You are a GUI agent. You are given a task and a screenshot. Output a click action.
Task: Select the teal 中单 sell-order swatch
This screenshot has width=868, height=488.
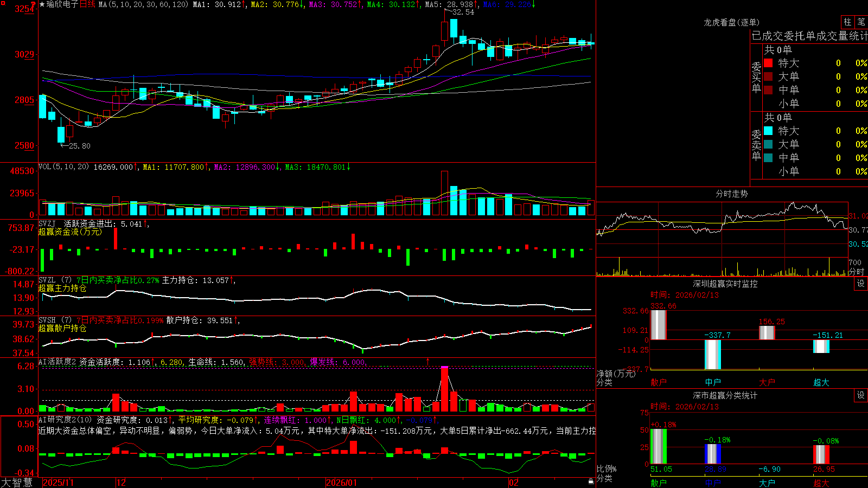(768, 158)
